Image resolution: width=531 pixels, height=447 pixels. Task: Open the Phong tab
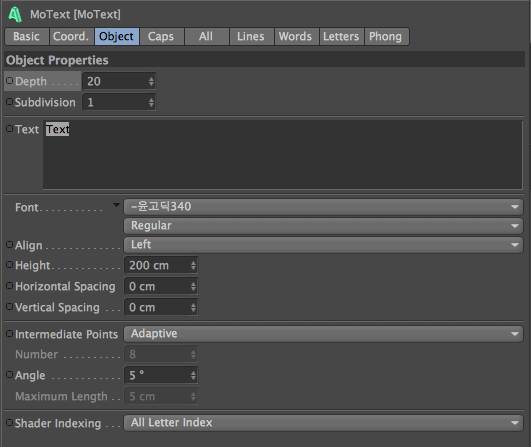(386, 37)
